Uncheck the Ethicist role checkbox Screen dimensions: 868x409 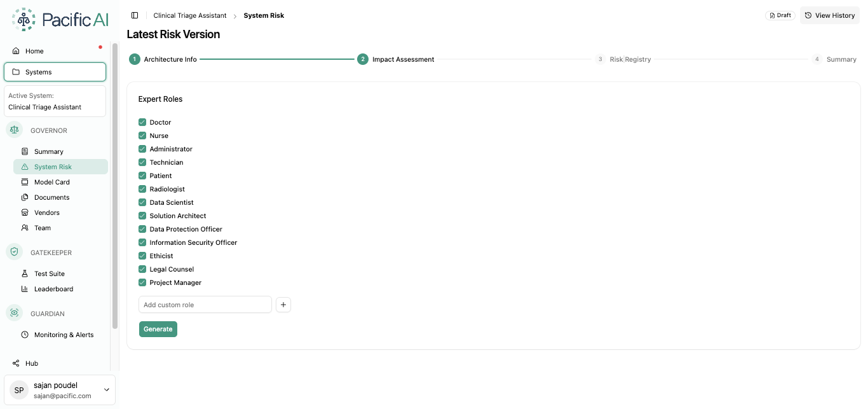coord(142,256)
